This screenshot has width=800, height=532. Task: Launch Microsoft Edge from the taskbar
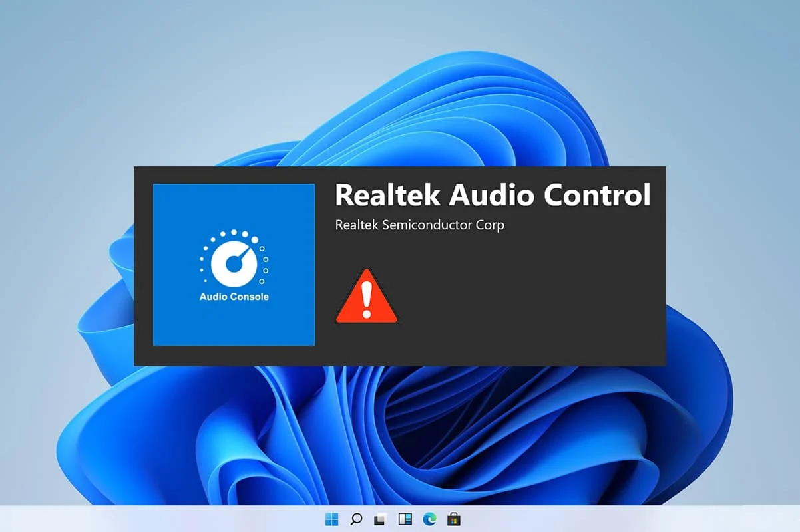coord(429,519)
